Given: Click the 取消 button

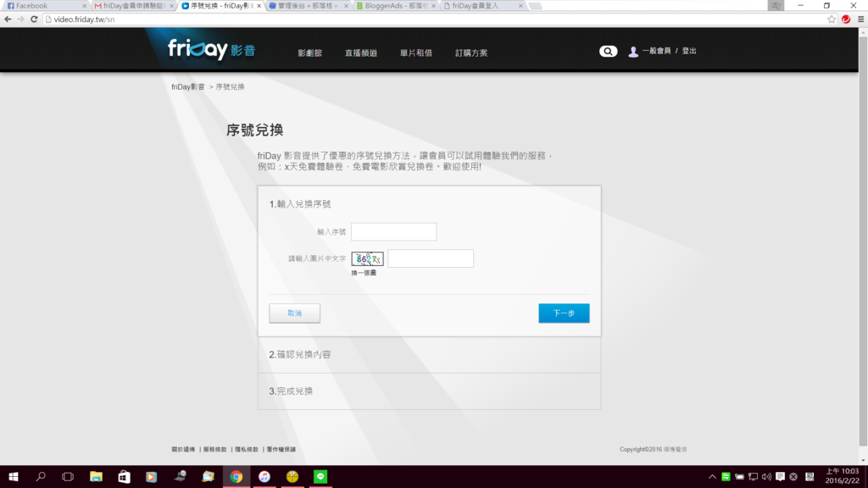Looking at the screenshot, I should pyautogui.click(x=294, y=313).
